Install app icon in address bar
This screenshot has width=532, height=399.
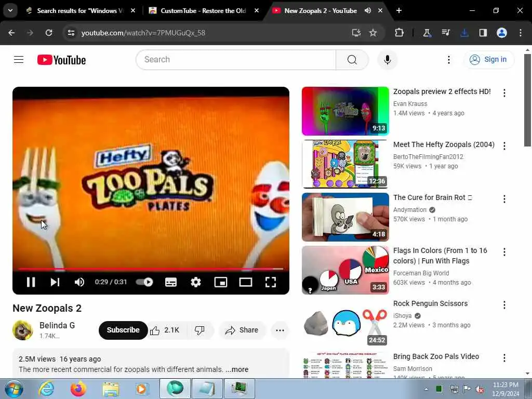pos(356,33)
